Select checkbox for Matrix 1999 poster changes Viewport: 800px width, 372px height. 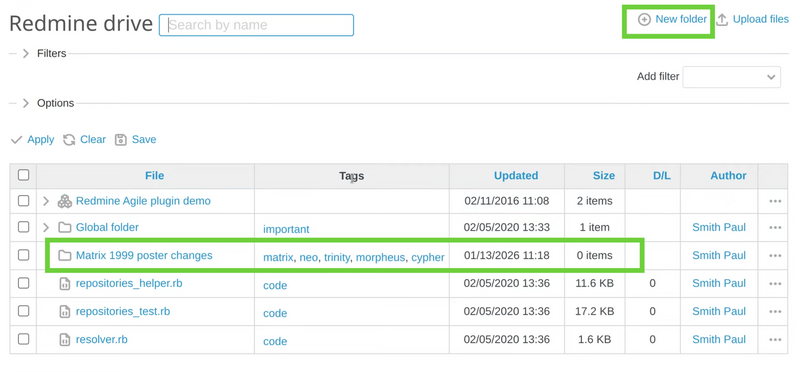point(23,255)
